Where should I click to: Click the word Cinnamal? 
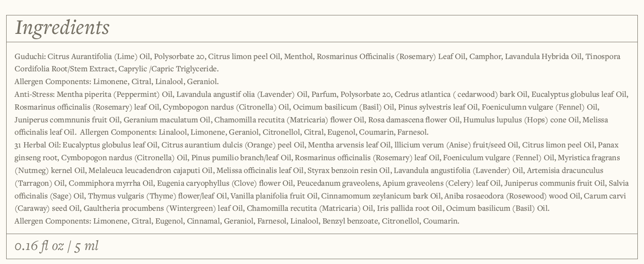pyautogui.click(x=203, y=221)
